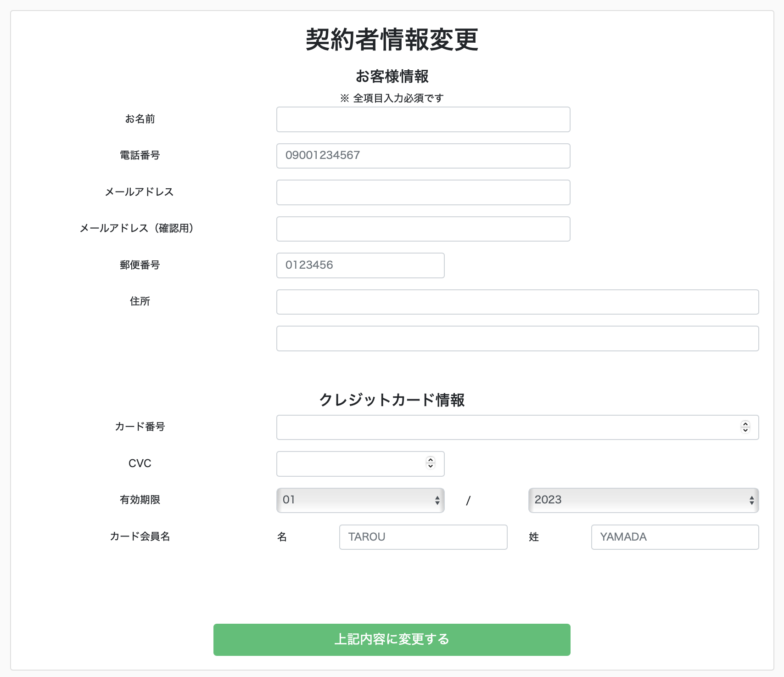
Task: Click the メールアドレス input field
Action: [423, 192]
